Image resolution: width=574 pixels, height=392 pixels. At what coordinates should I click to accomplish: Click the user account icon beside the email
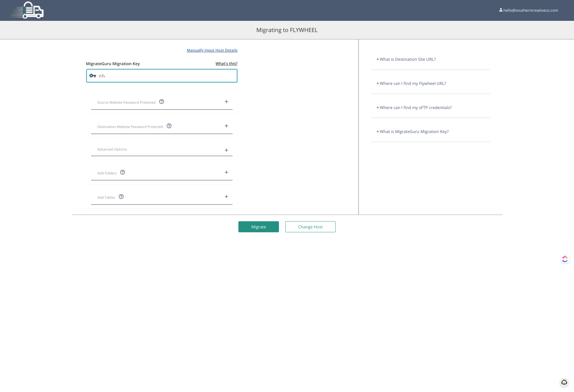[x=501, y=10]
